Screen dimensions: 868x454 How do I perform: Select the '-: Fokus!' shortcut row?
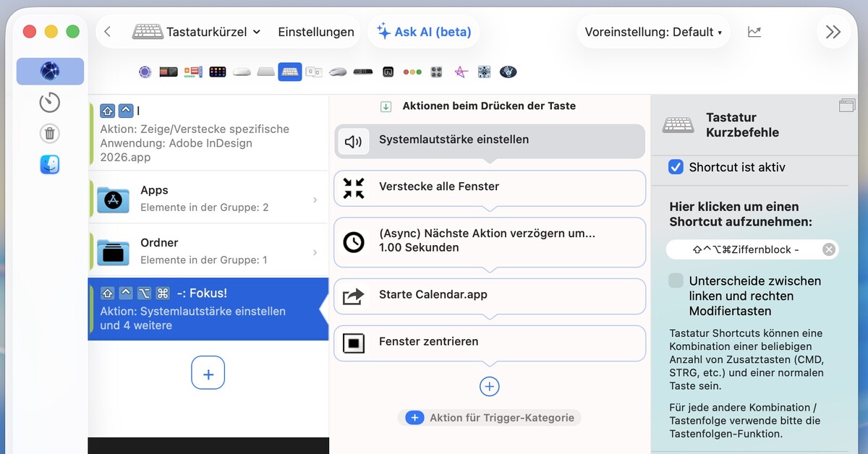click(x=208, y=309)
